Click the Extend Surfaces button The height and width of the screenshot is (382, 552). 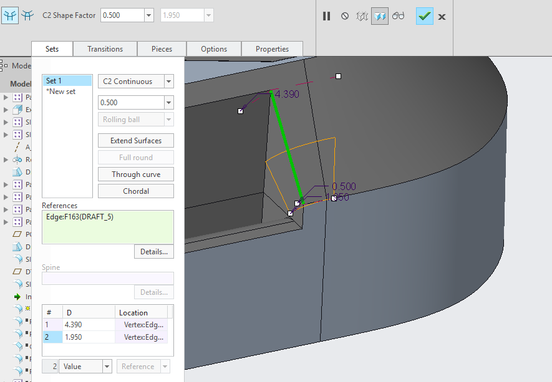(x=136, y=140)
